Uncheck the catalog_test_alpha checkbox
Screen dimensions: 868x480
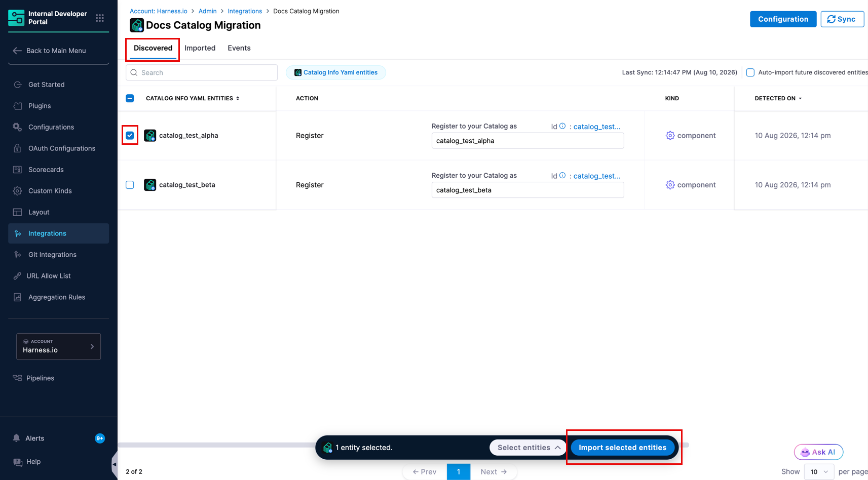pyautogui.click(x=130, y=135)
